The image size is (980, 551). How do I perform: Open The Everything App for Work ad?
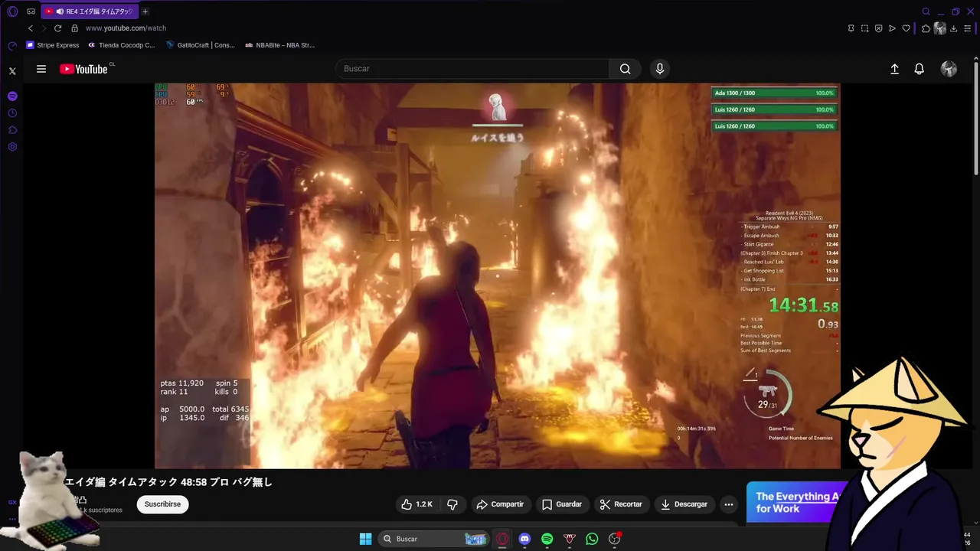[796, 502]
